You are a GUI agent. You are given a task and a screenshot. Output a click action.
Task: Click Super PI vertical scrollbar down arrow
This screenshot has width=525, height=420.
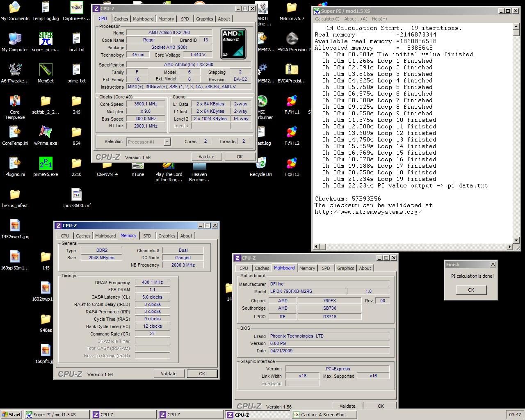tap(517, 240)
